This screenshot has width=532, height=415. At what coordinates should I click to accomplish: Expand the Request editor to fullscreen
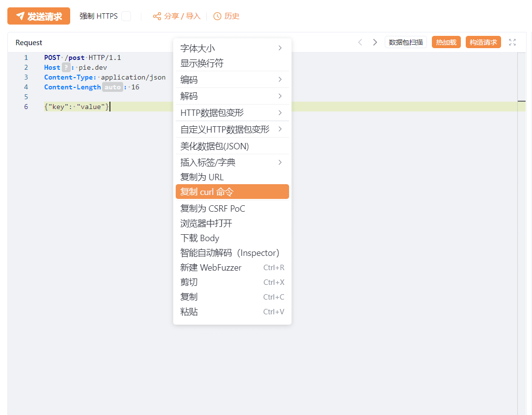[512, 42]
